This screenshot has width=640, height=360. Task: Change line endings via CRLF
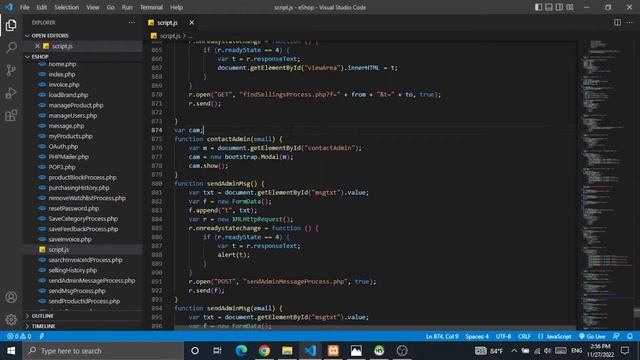524,336
